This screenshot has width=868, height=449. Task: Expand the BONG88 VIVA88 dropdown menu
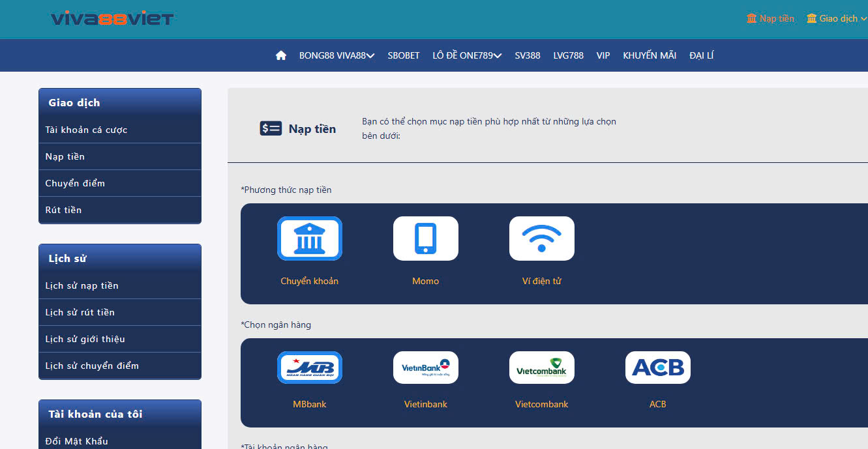click(337, 55)
